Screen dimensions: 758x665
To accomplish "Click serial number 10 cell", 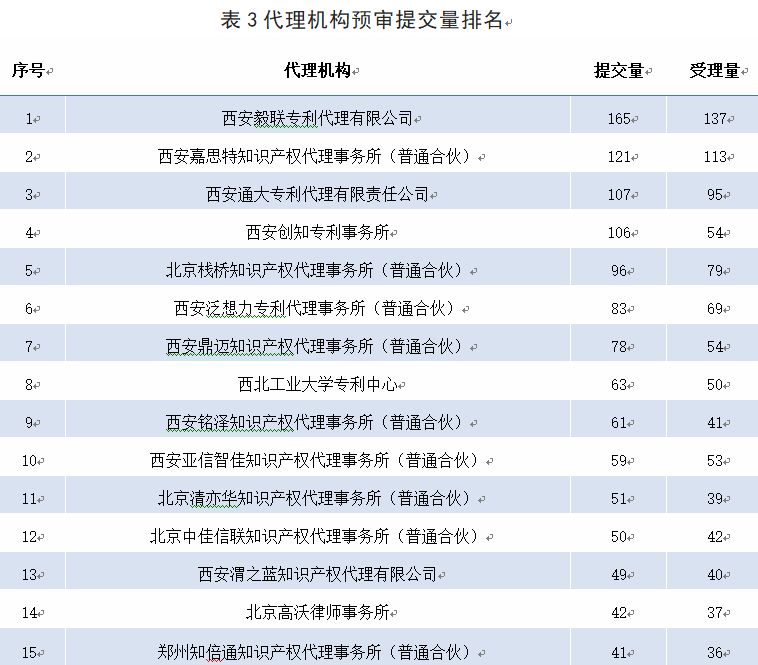I will click(x=29, y=460).
